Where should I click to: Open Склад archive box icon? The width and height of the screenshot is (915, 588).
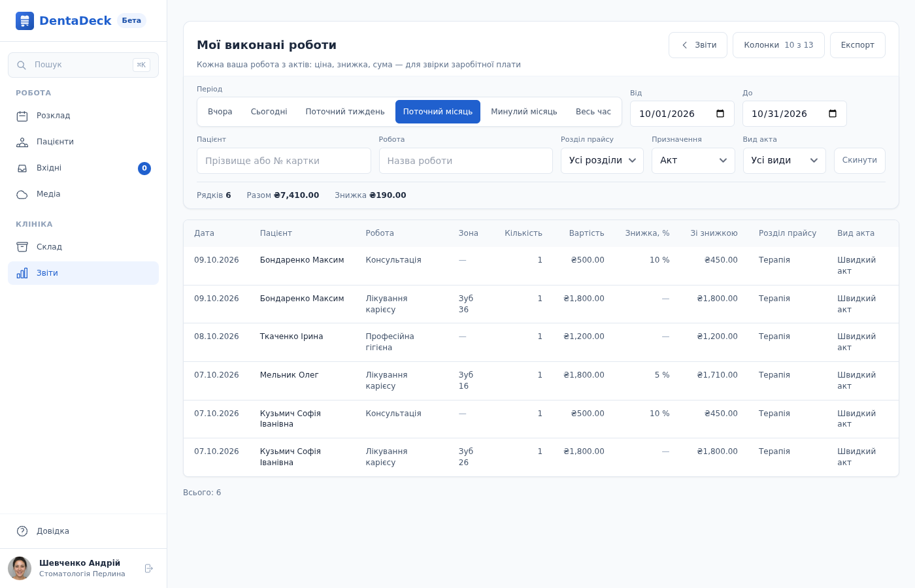click(22, 247)
